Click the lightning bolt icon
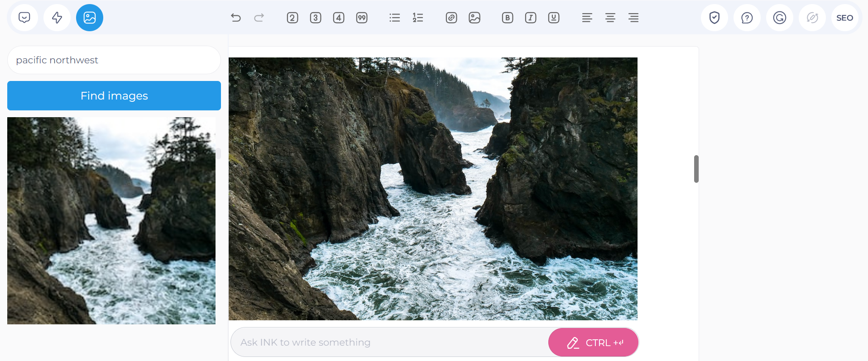Image resolution: width=868 pixels, height=361 pixels. [x=57, y=18]
